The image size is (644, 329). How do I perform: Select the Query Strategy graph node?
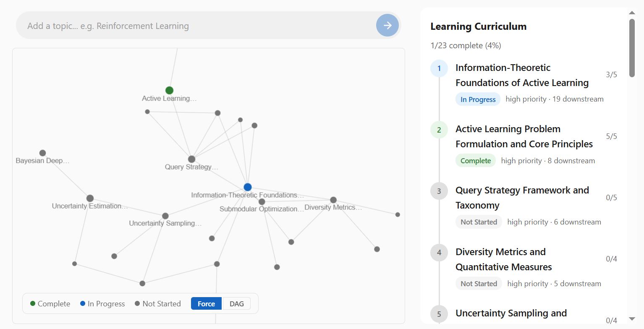(191, 159)
